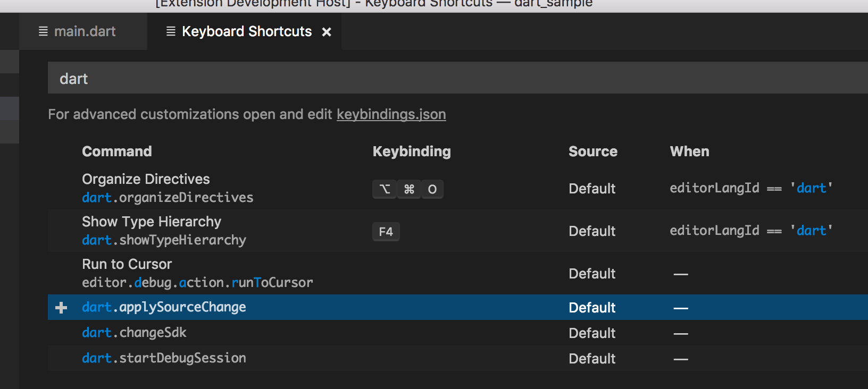Select the dart.changeSdk command row

click(135, 332)
